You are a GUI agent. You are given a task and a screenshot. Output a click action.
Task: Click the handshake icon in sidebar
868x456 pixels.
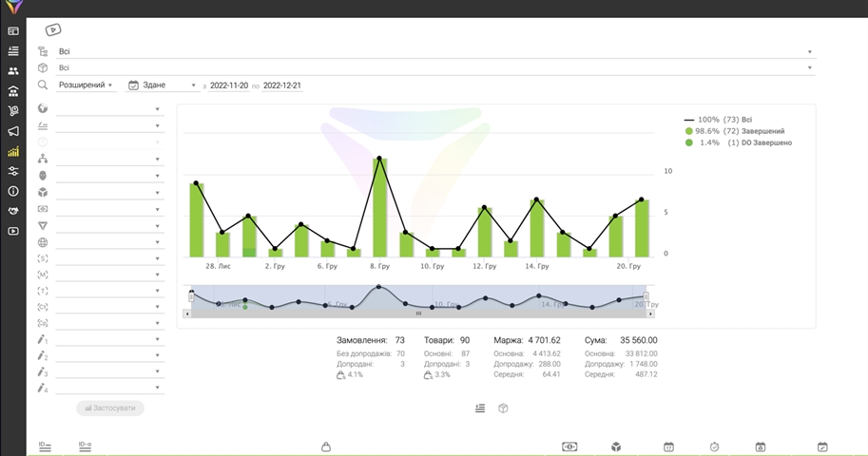13,211
